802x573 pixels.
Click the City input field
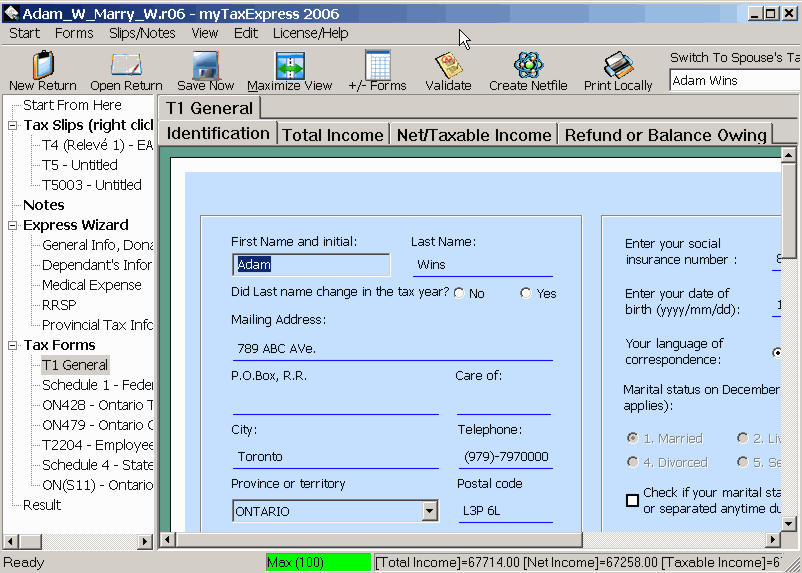(x=334, y=457)
